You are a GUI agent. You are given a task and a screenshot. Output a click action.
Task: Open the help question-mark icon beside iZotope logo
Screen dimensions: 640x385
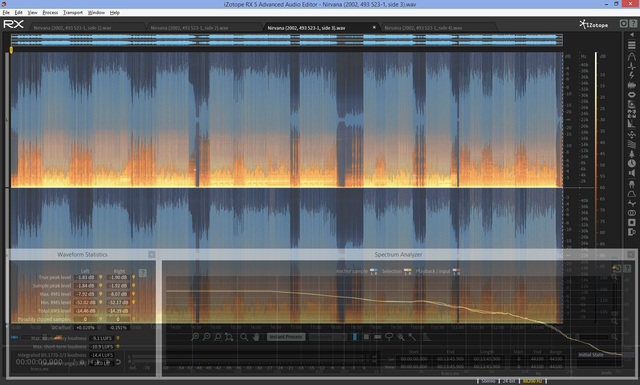coord(633,24)
